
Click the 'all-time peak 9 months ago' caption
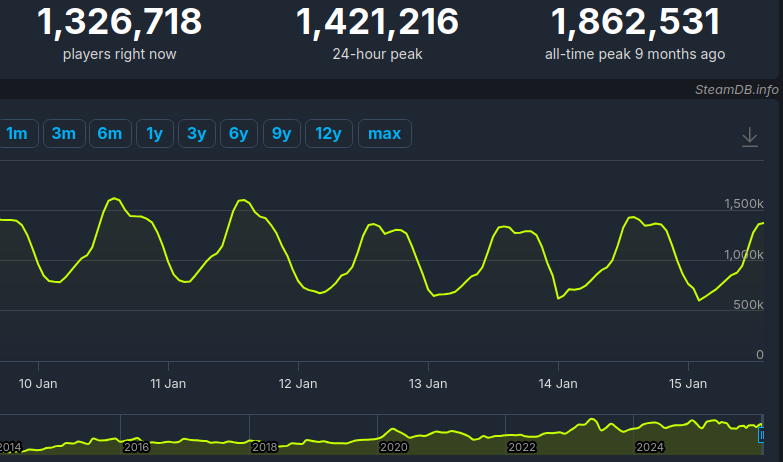(635, 54)
